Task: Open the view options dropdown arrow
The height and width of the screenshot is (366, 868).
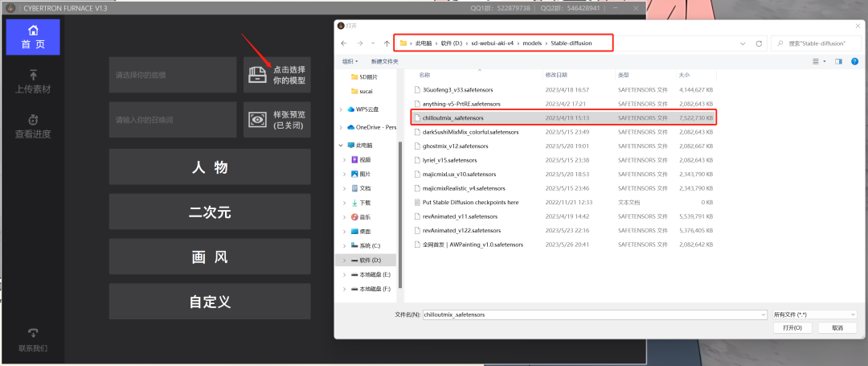Action: click(825, 61)
